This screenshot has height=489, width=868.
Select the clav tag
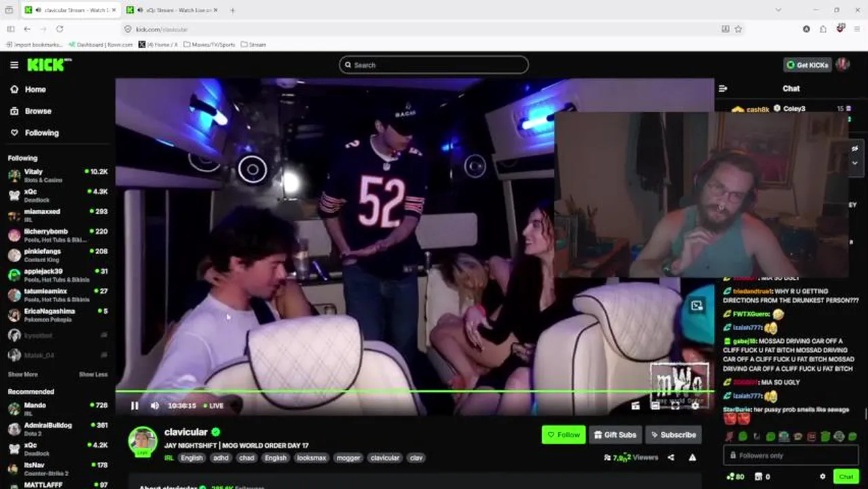pos(416,458)
